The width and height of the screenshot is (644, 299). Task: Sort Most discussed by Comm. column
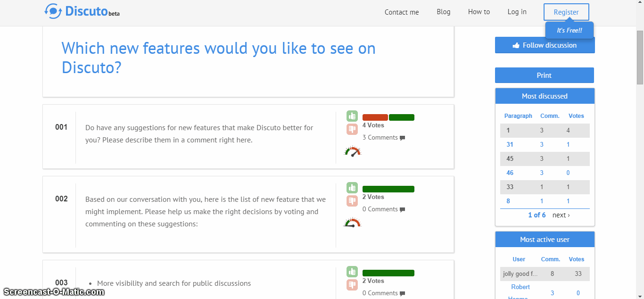point(550,116)
